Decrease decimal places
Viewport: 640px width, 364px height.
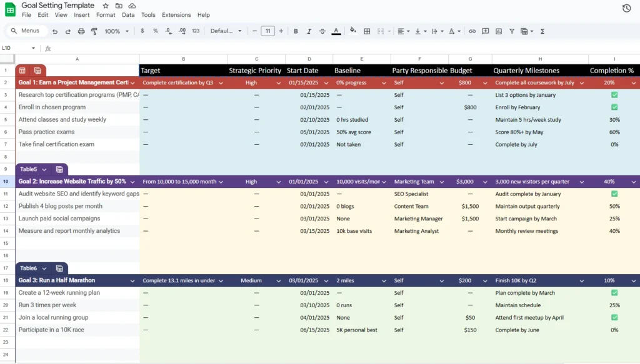[x=167, y=31]
